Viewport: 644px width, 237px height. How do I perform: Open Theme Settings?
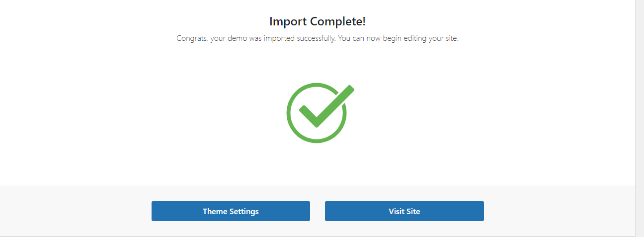click(231, 211)
